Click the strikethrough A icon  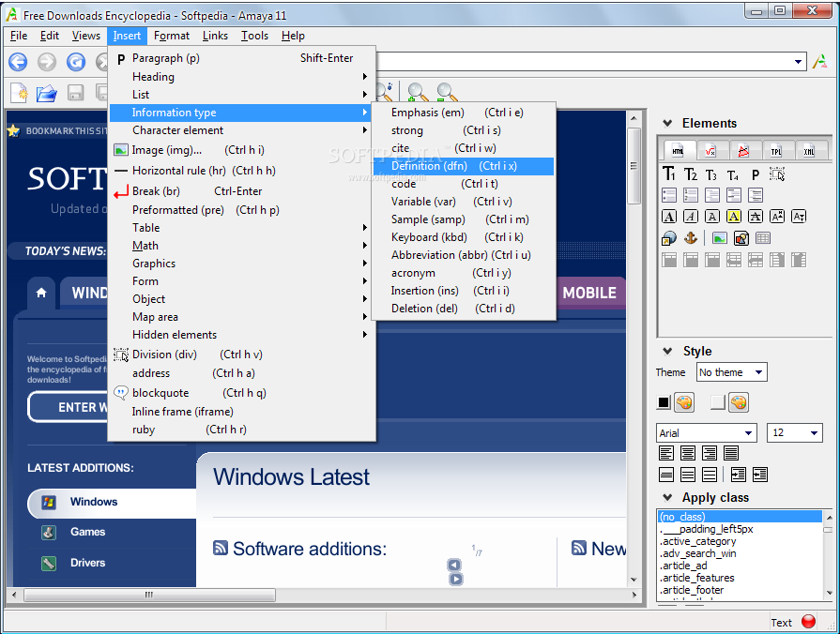pyautogui.click(x=756, y=217)
